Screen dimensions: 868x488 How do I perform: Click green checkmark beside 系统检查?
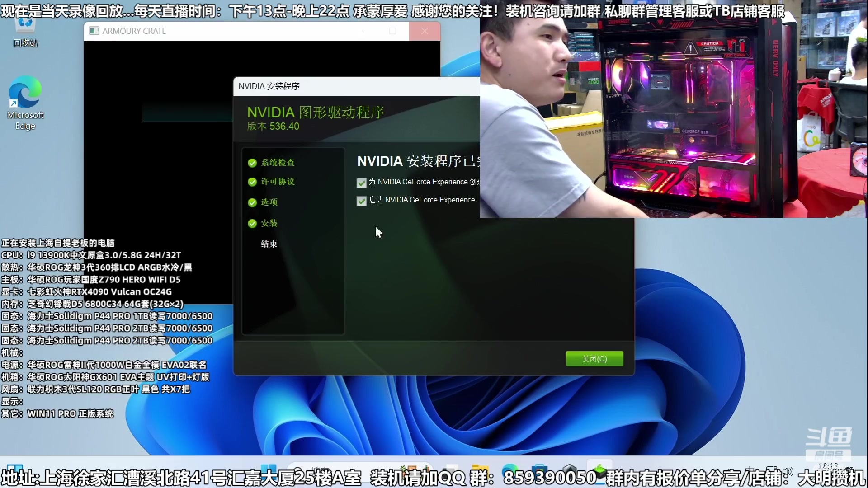[252, 163]
